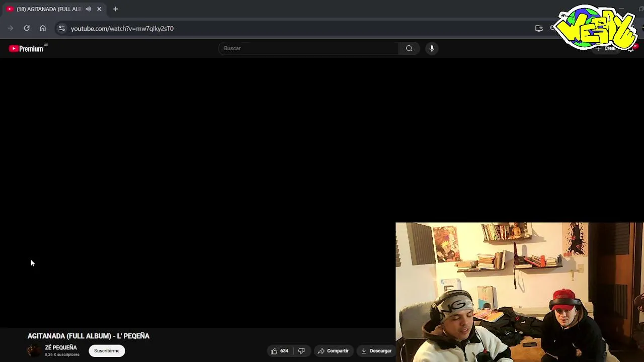Dislike the video with thumbs down
644x362 pixels.
point(301,351)
